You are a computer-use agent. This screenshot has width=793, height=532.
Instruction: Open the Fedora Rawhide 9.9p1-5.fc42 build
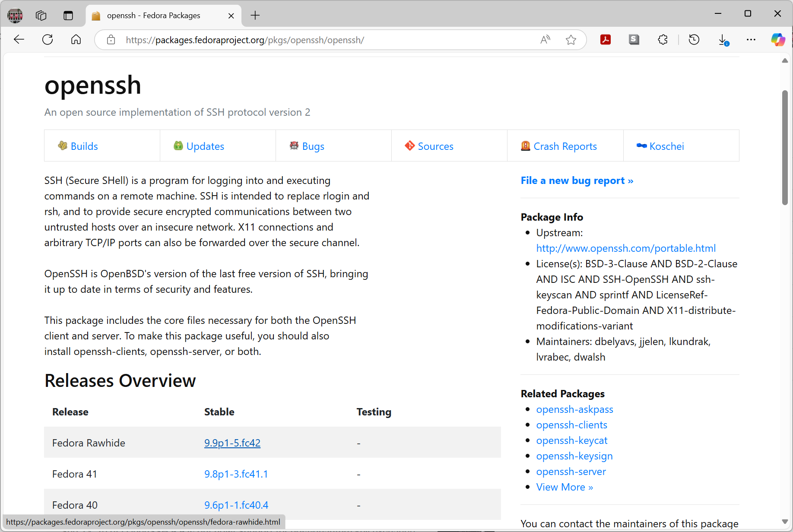(x=232, y=443)
